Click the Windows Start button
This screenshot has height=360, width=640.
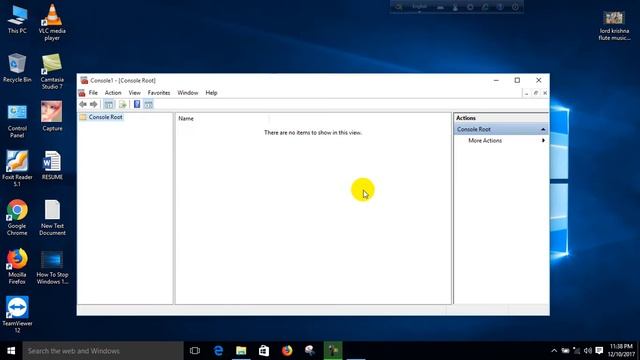click(x=11, y=351)
